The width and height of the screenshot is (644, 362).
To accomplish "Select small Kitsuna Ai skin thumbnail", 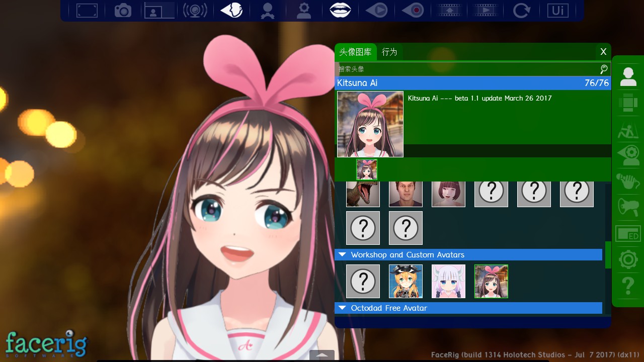I will pos(367,169).
